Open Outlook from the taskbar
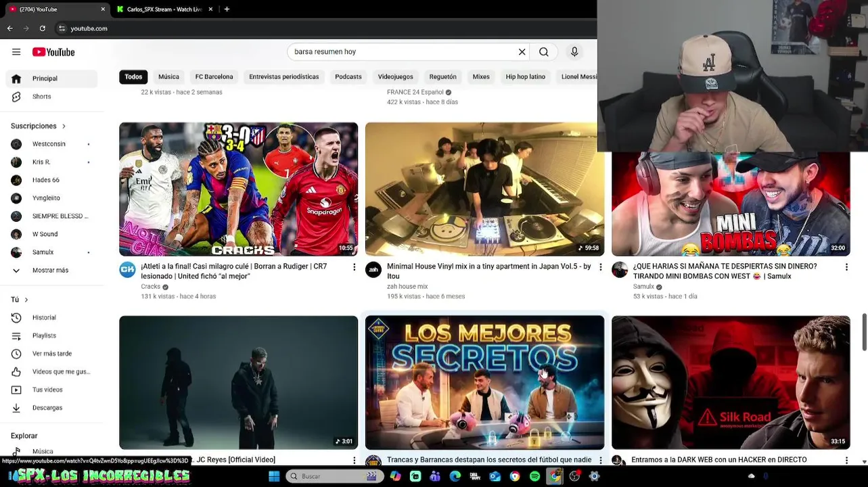 [x=495, y=476]
